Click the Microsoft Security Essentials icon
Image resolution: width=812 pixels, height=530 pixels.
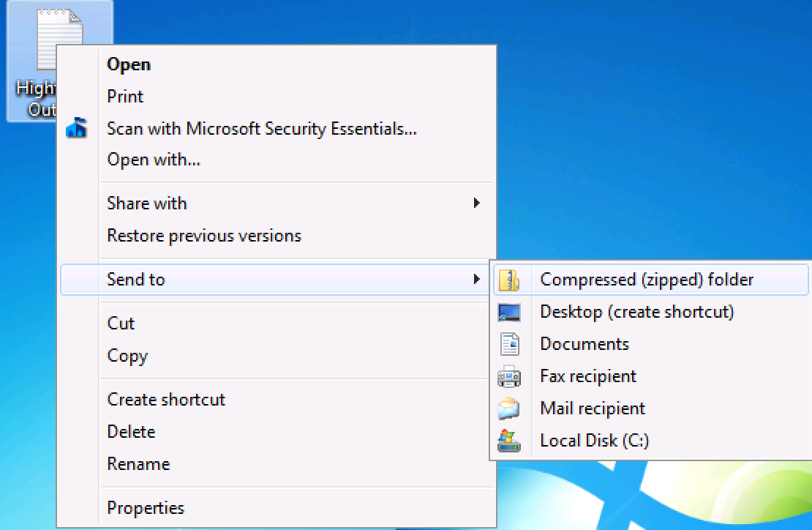click(x=77, y=128)
